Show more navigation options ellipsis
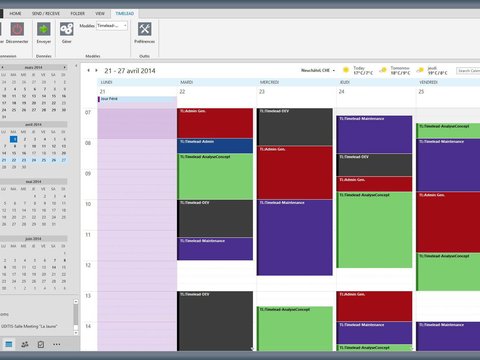This screenshot has height=360, width=480. click(x=57, y=344)
